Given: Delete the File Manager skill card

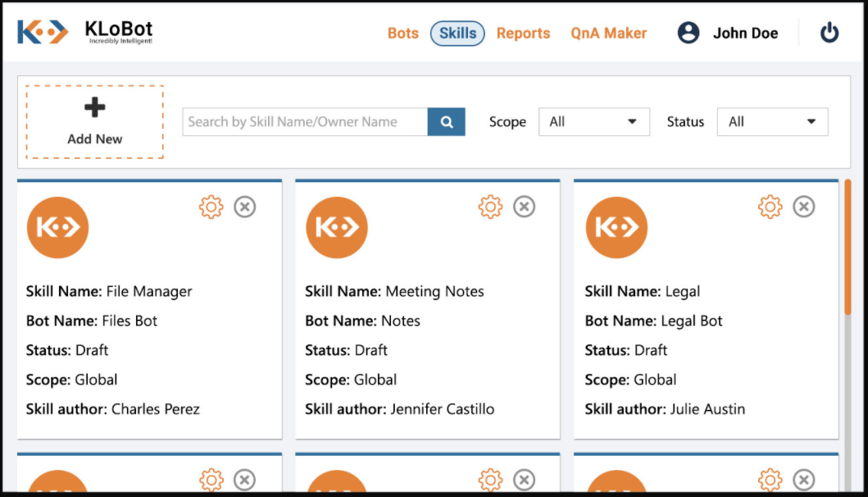Looking at the screenshot, I should pos(245,207).
